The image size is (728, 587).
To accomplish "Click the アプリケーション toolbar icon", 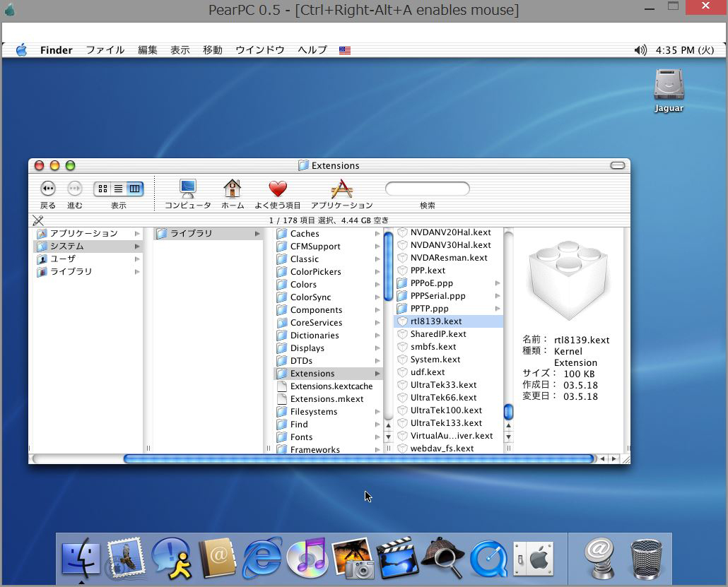I will (x=341, y=189).
